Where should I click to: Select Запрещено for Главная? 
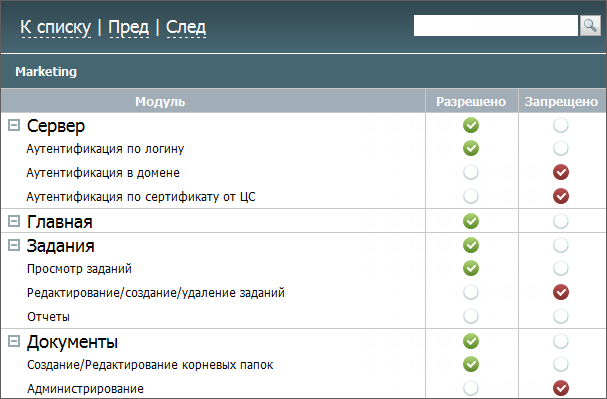[561, 221]
